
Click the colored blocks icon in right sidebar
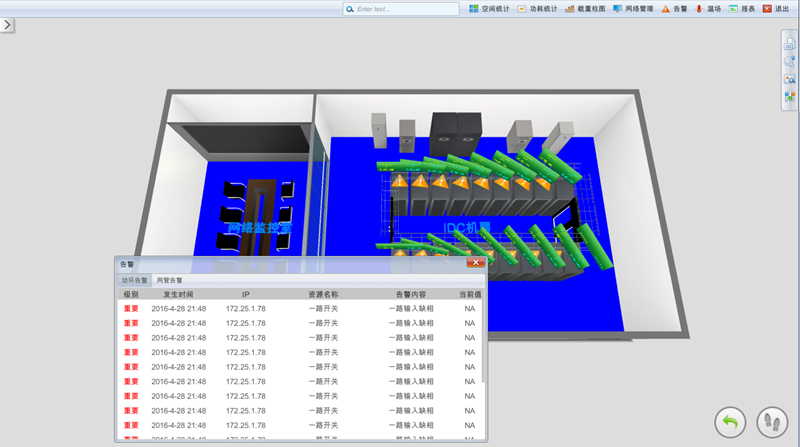coord(789,97)
